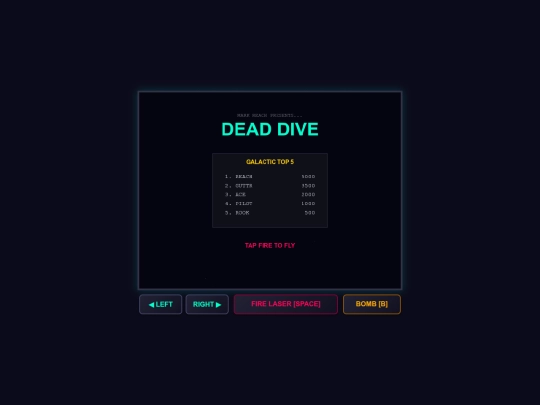Select the rank 1 REACH leaderboard entry
Viewport: 540px width, 405px height.
pyautogui.click(x=270, y=177)
